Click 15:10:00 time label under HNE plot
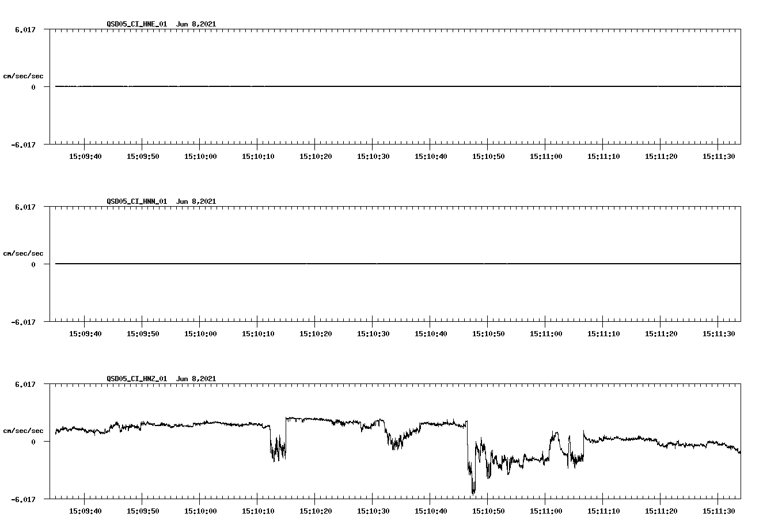 200,157
